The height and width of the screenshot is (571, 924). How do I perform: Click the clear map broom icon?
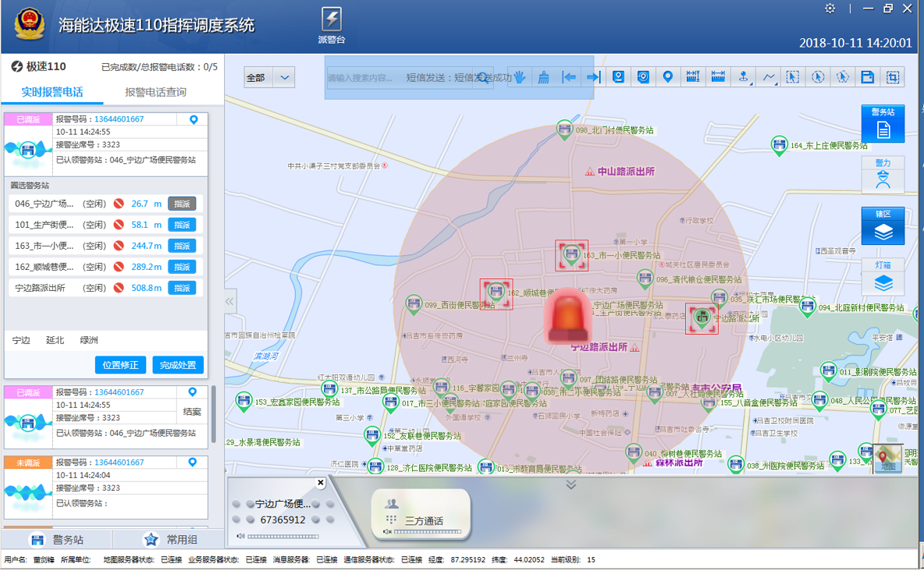[545, 77]
